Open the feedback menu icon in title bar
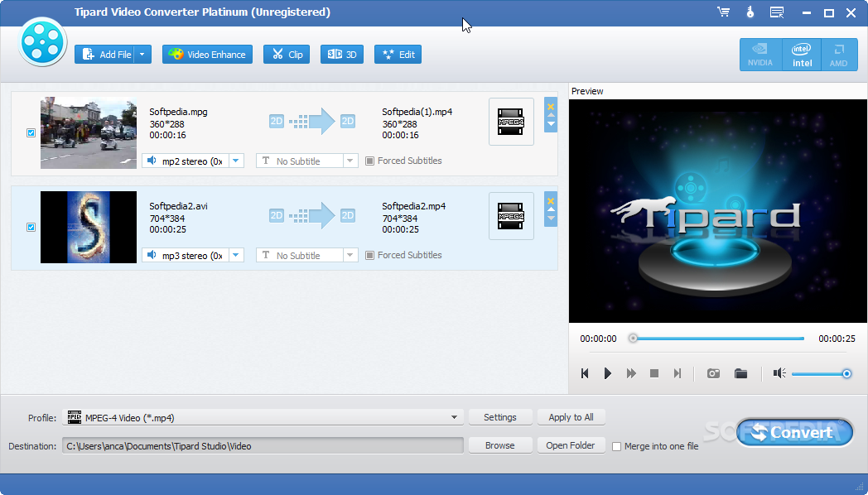The height and width of the screenshot is (495, 868). point(777,12)
